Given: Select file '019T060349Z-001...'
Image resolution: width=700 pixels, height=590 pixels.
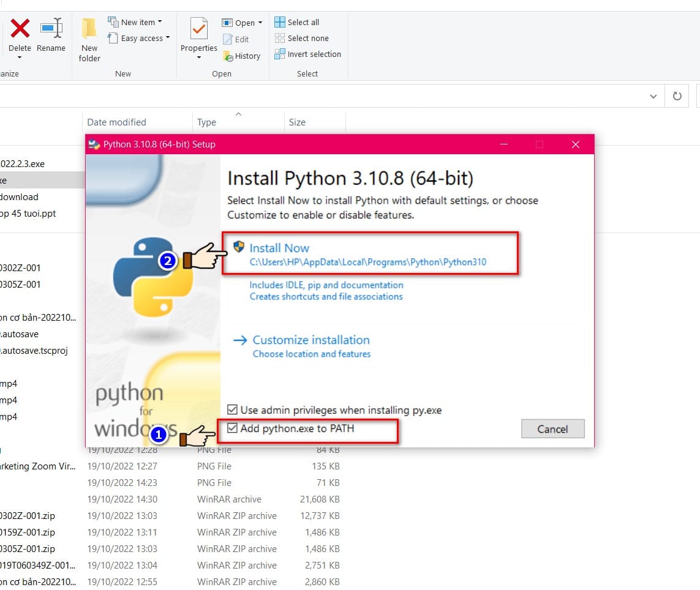Looking at the screenshot, I should (38, 565).
